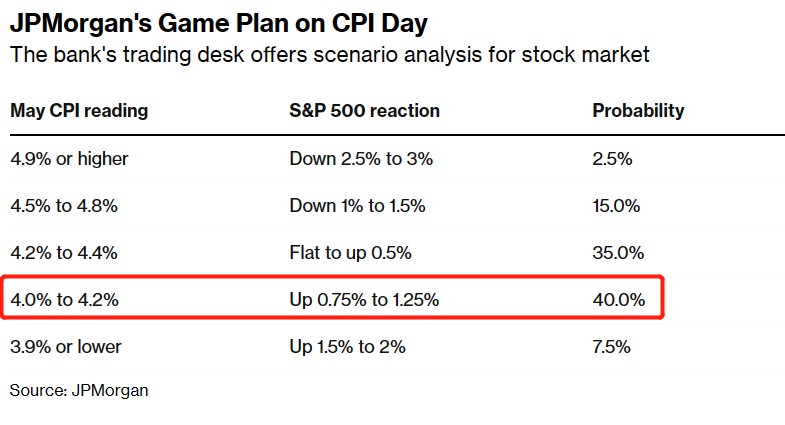Click the "JPMorgan's Game Plan on CPI Day" title
Image resolution: width=785 pixels, height=425 pixels.
tap(213, 22)
